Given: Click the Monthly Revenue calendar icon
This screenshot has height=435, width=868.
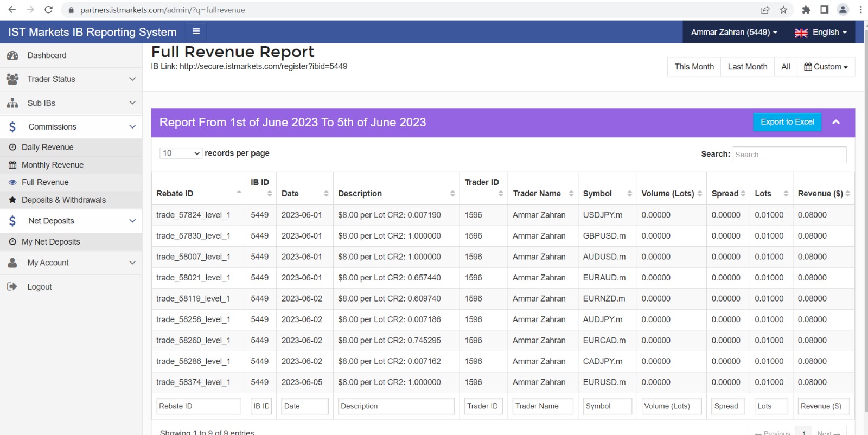Looking at the screenshot, I should (12, 165).
